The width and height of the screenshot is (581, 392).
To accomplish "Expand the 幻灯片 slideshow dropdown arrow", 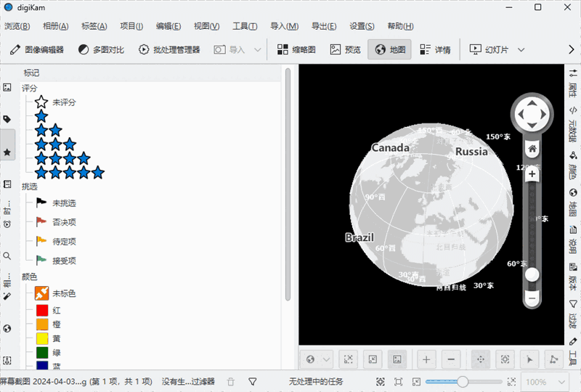I will (x=522, y=50).
